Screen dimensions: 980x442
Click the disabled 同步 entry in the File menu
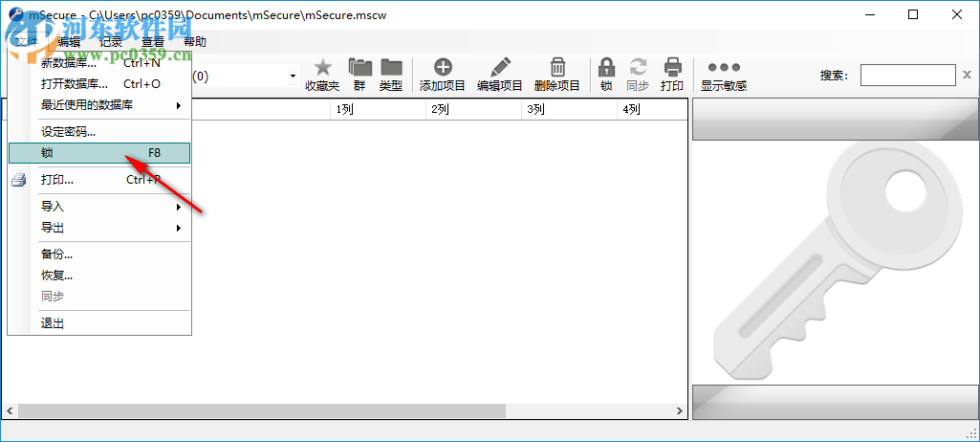99,297
